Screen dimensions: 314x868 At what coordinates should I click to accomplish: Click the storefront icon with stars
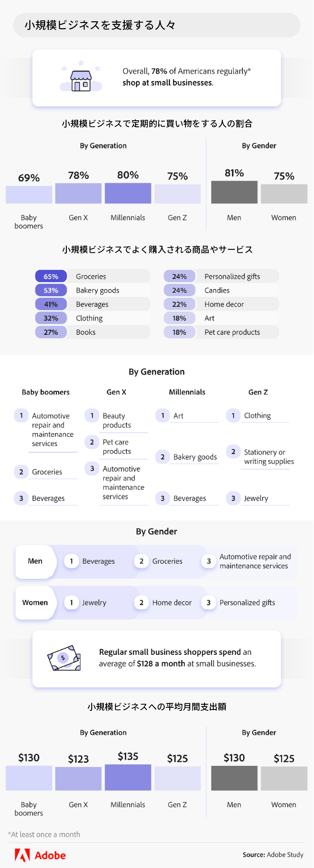[x=81, y=78]
